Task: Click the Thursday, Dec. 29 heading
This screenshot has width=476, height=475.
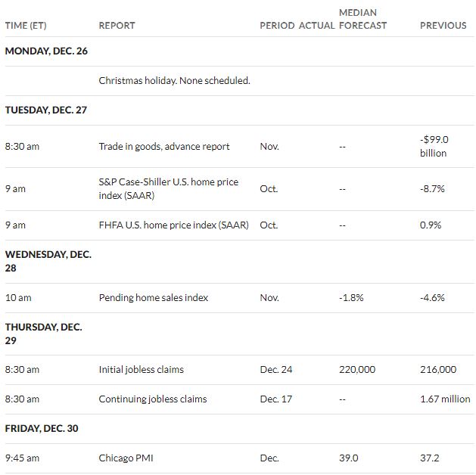Action: (43, 334)
